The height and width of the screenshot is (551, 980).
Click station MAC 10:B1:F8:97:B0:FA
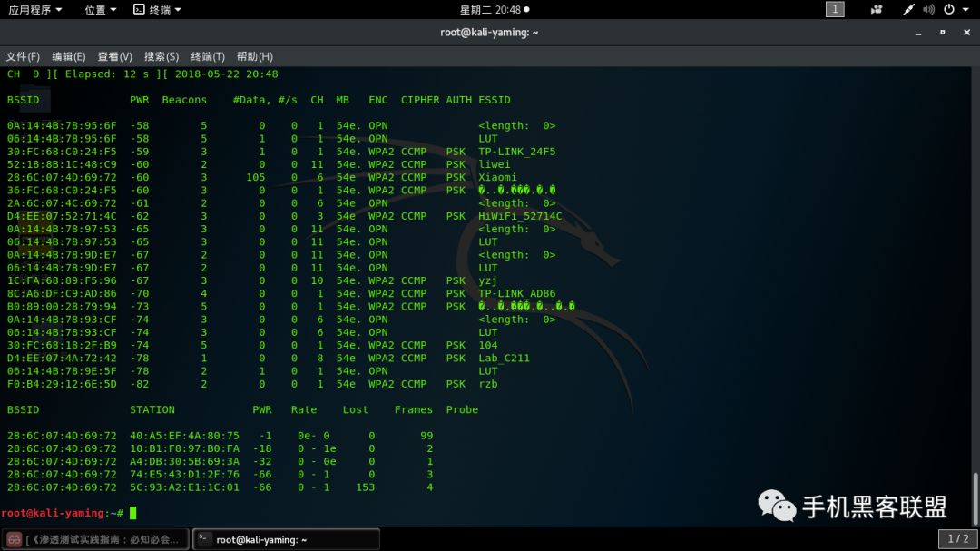pos(184,448)
